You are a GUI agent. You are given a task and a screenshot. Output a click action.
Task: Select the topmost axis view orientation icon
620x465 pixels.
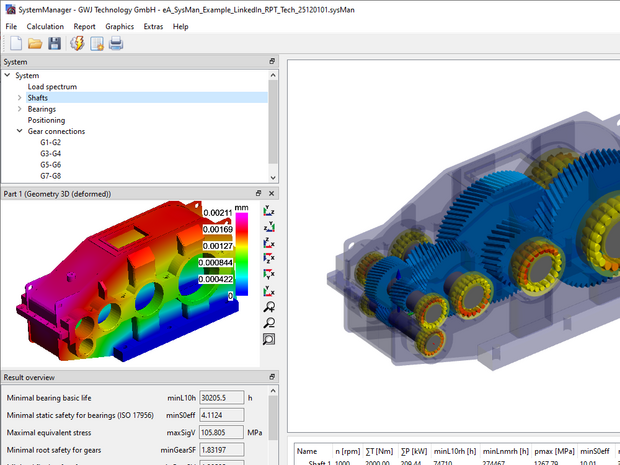coord(268,211)
